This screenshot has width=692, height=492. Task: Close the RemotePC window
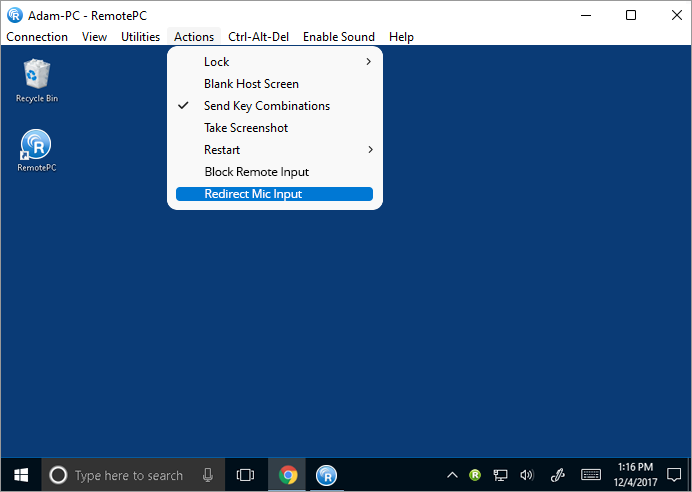(x=677, y=15)
